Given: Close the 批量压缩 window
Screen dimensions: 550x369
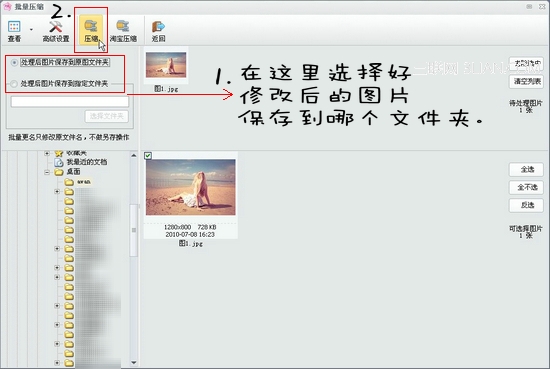Looking at the screenshot, I should coord(542,6).
